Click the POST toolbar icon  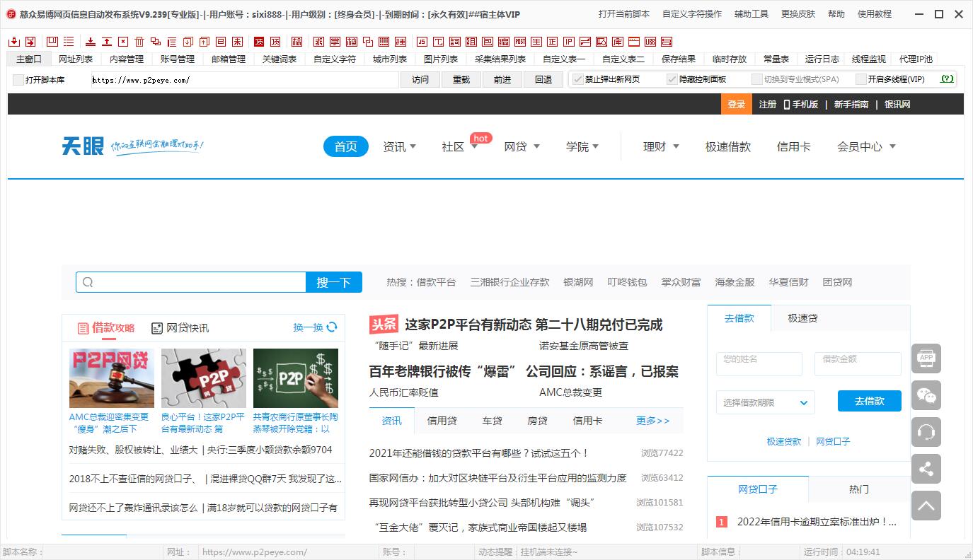(520, 42)
